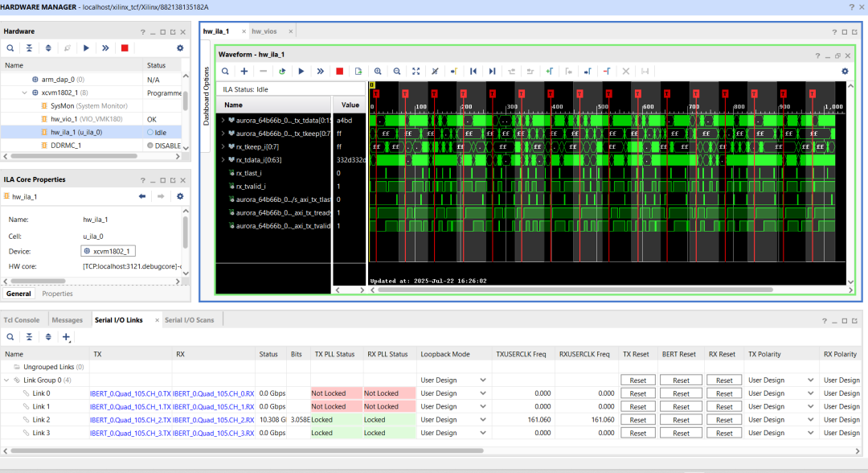Click Zoom In in waveform toolbar
The height and width of the screenshot is (473, 868).
(x=378, y=72)
